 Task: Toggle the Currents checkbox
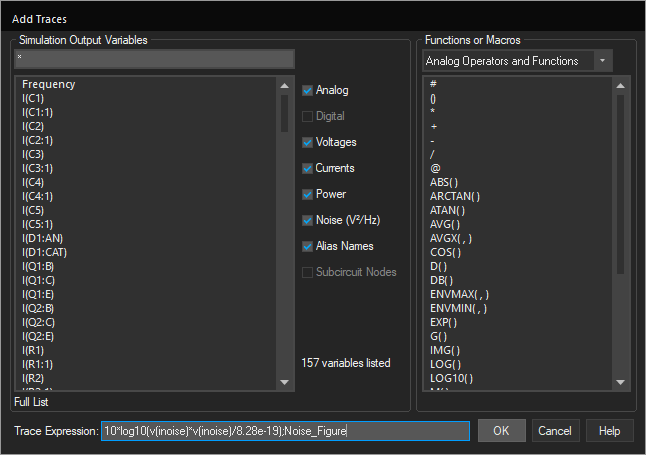click(307, 168)
